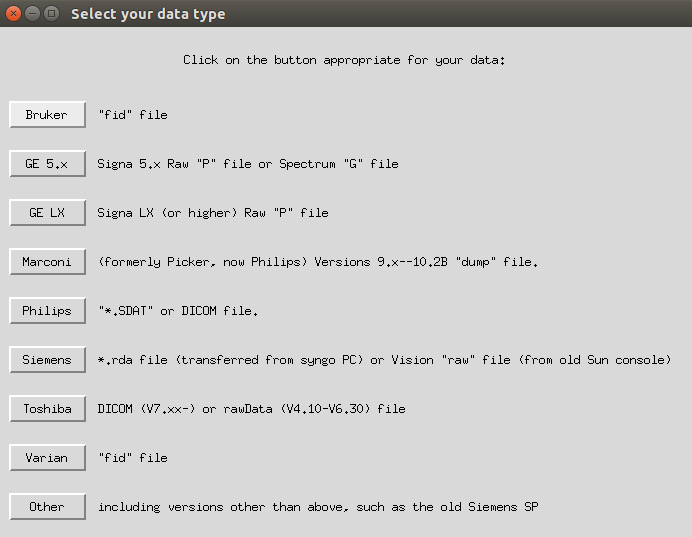Click the Toshiba data type button
The width and height of the screenshot is (692, 537).
(47, 409)
